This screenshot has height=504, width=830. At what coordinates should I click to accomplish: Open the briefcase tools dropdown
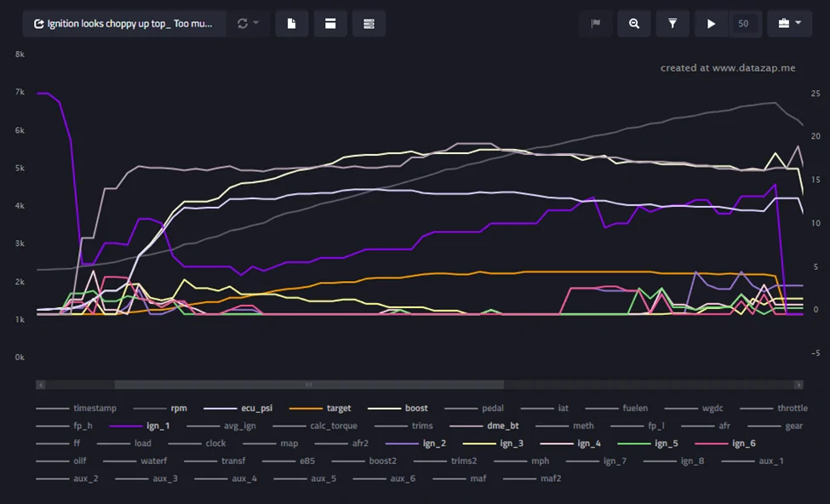click(790, 24)
